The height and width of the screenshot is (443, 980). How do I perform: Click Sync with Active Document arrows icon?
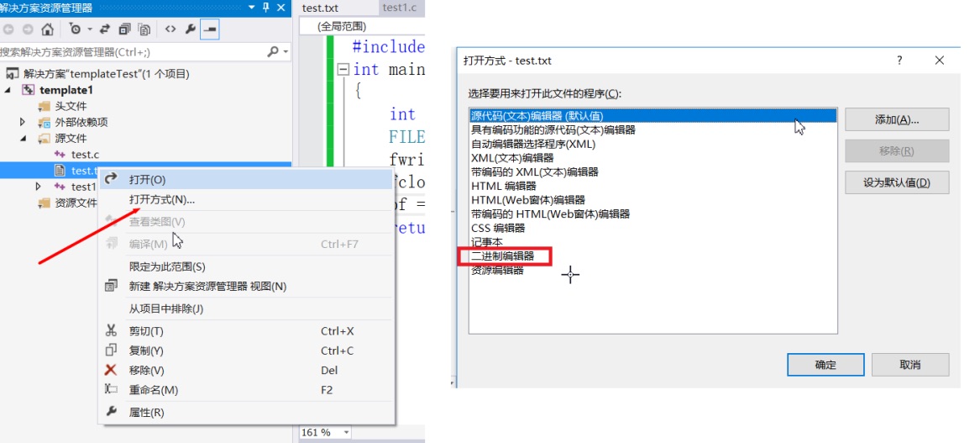(105, 29)
